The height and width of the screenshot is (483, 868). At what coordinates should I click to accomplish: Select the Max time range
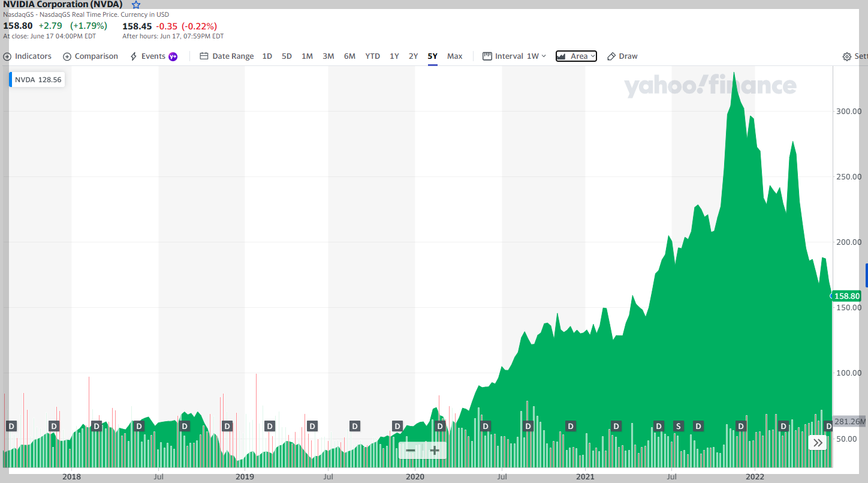point(455,56)
